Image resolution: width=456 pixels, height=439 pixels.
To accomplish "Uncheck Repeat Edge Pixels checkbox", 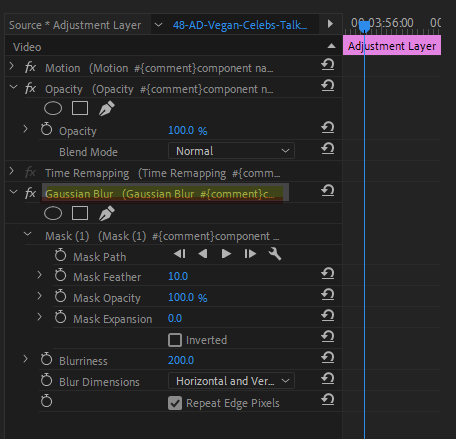I will coord(175,403).
